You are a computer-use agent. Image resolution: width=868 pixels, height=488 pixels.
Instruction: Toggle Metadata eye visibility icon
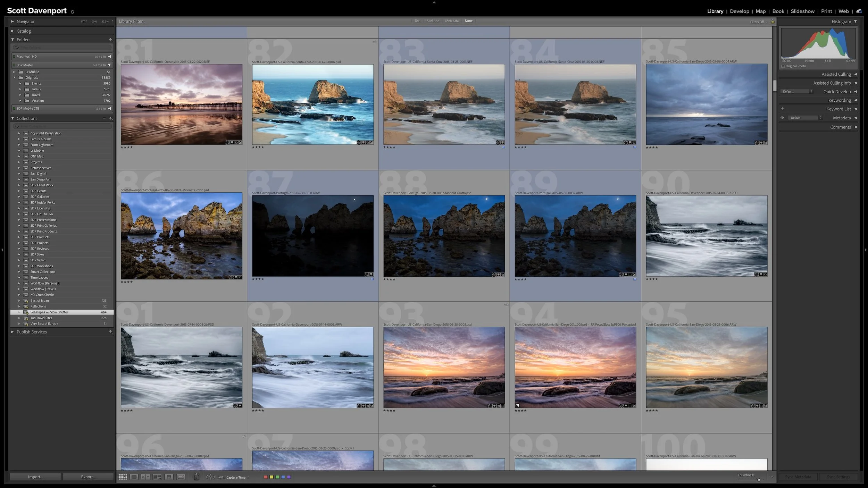pyautogui.click(x=782, y=118)
